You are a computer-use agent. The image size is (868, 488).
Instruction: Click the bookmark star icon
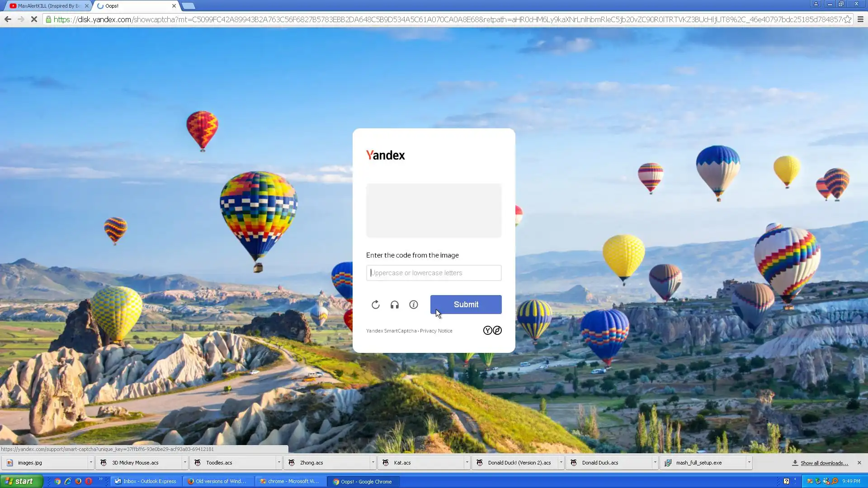coord(848,19)
